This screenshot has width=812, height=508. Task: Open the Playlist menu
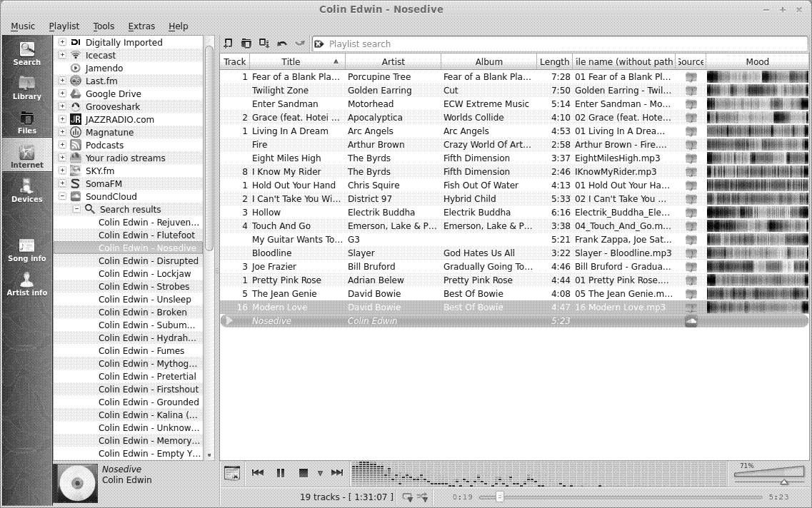click(x=64, y=26)
